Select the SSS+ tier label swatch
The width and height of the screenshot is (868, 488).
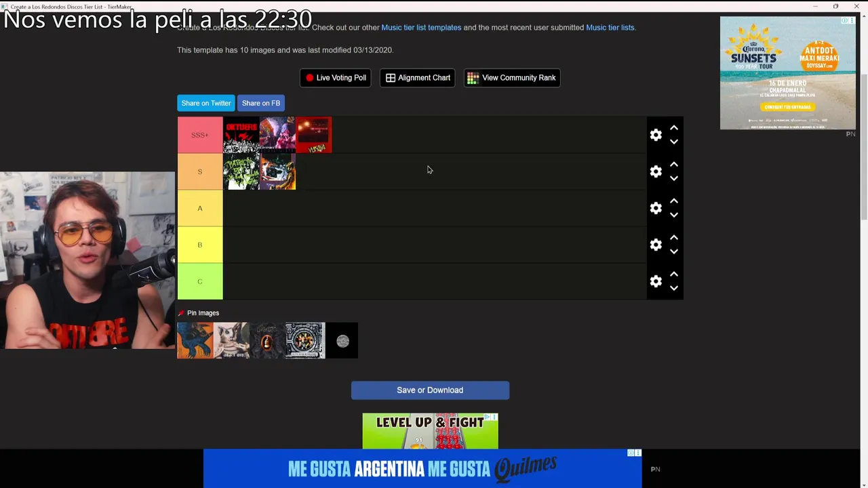click(x=200, y=135)
